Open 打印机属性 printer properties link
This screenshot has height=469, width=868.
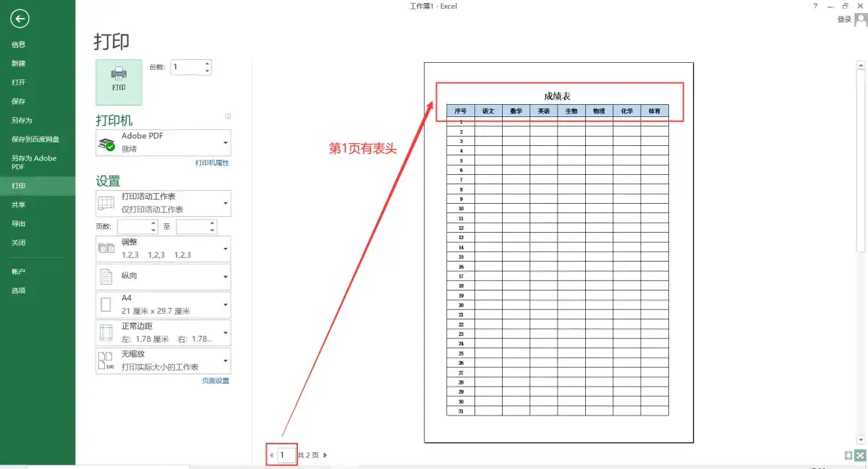pyautogui.click(x=210, y=163)
